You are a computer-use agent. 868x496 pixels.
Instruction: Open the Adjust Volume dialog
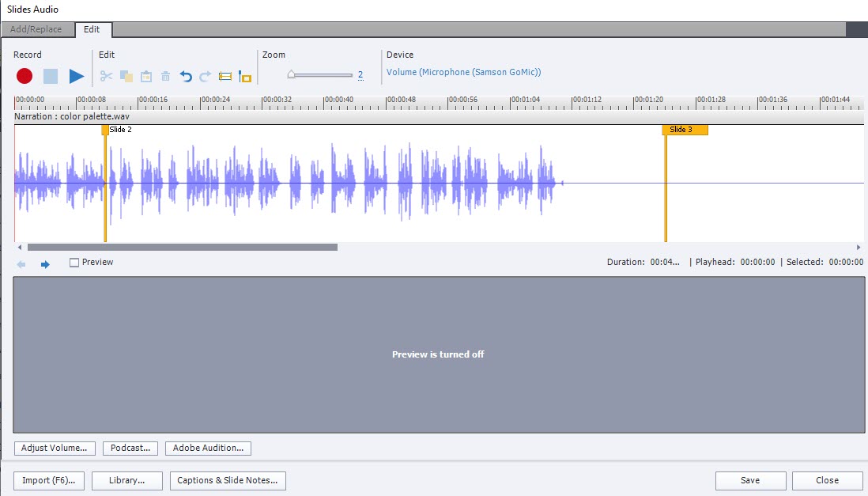tap(55, 448)
